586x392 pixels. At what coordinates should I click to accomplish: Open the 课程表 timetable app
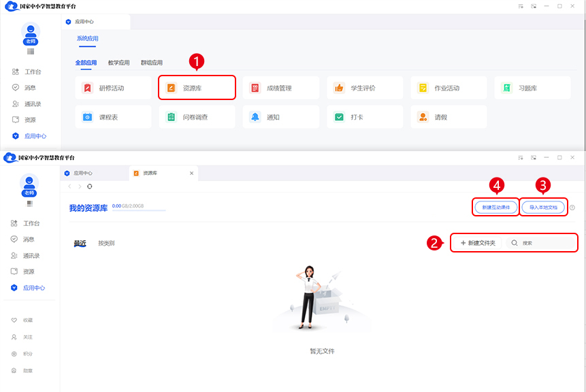click(x=113, y=117)
